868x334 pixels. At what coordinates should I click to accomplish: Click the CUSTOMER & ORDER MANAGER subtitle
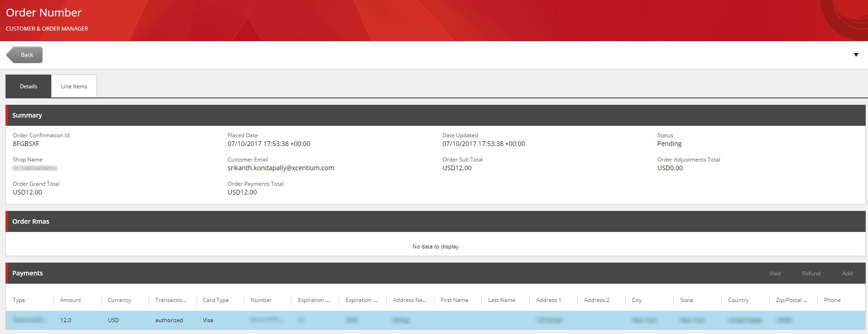coord(47,29)
